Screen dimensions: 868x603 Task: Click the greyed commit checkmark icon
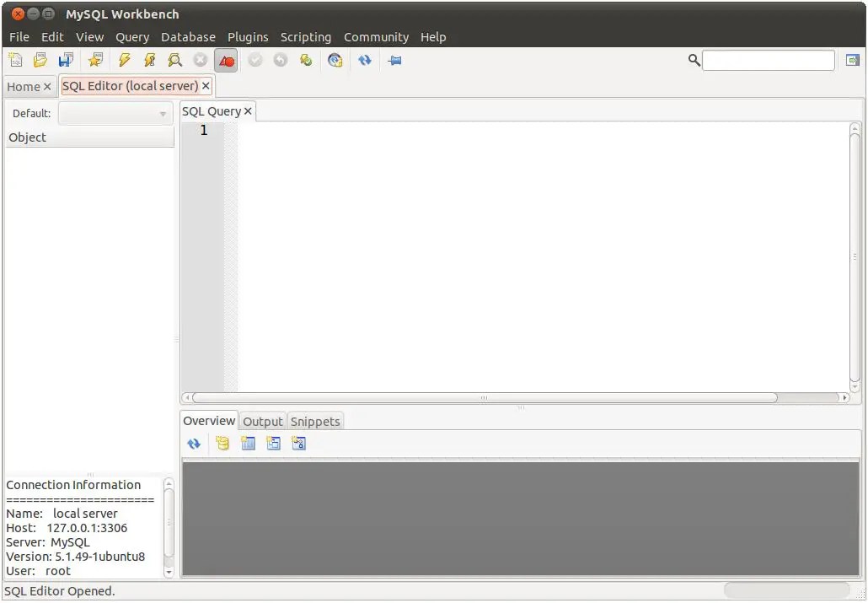(x=255, y=60)
